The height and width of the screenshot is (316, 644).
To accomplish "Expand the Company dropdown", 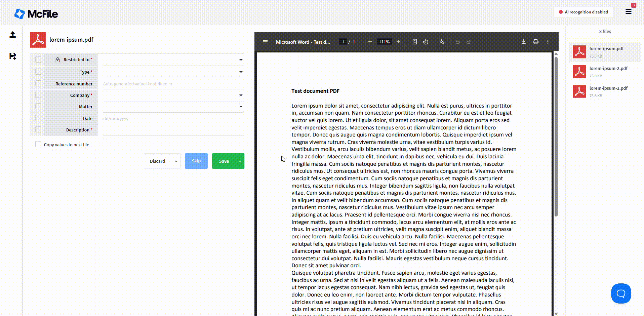I will (241, 95).
